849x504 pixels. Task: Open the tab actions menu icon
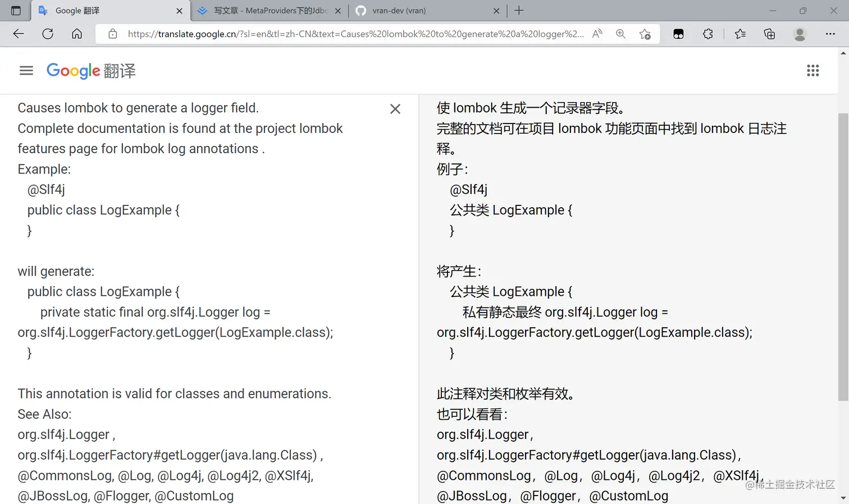point(16,11)
